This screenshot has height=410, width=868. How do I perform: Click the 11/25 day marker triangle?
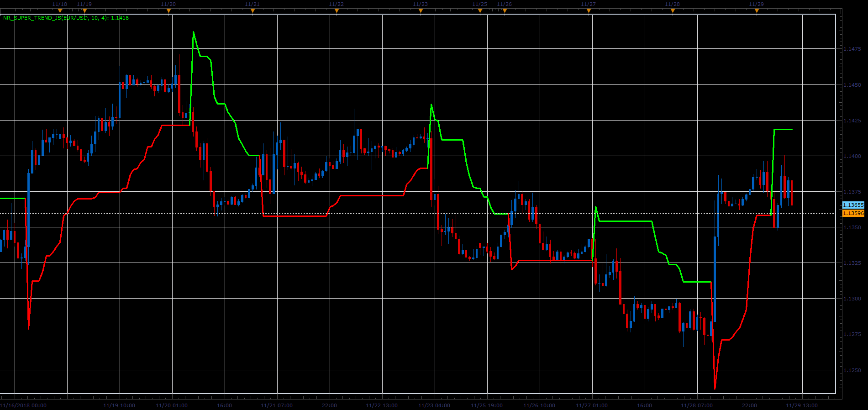click(480, 11)
